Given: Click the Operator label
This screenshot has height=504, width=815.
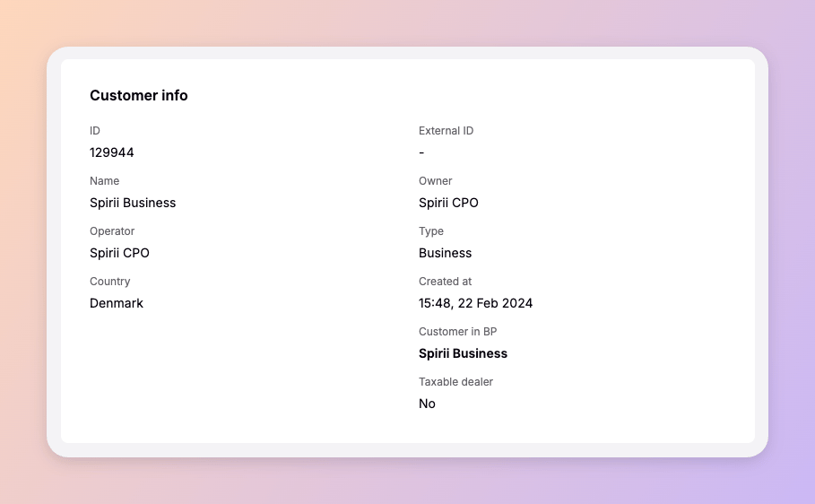Looking at the screenshot, I should [x=112, y=231].
